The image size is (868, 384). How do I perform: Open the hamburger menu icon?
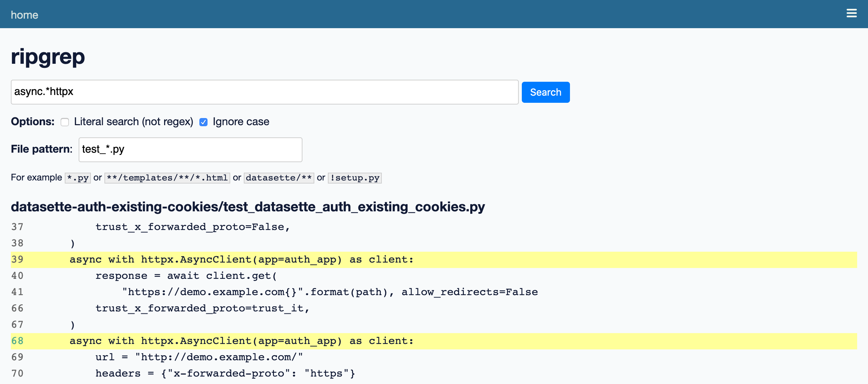(x=851, y=14)
